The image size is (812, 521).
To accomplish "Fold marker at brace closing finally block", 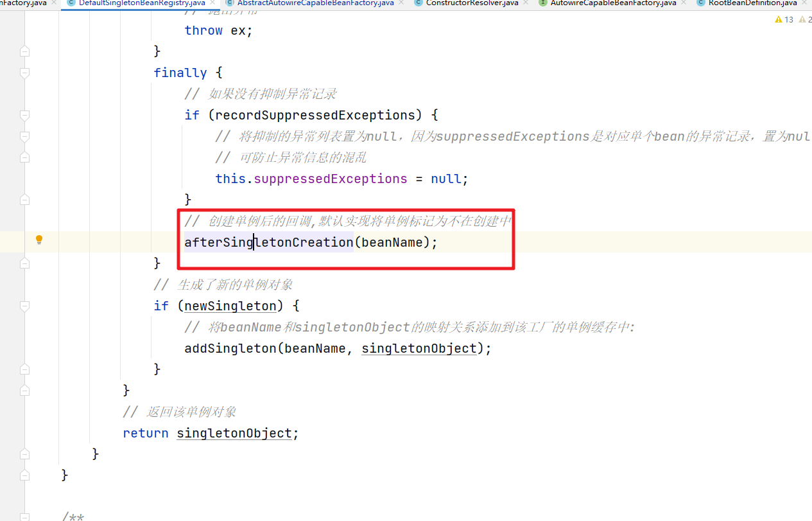I will coord(24,263).
